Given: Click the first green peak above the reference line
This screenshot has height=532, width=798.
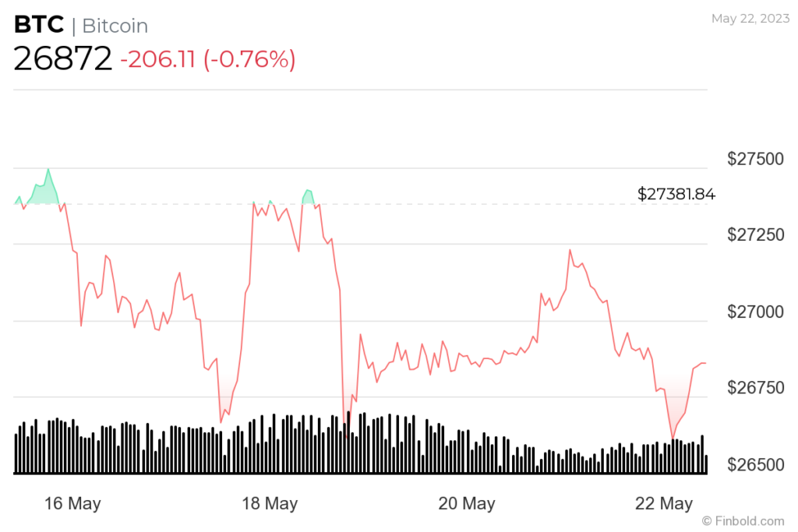Looking at the screenshot, I should (48, 187).
